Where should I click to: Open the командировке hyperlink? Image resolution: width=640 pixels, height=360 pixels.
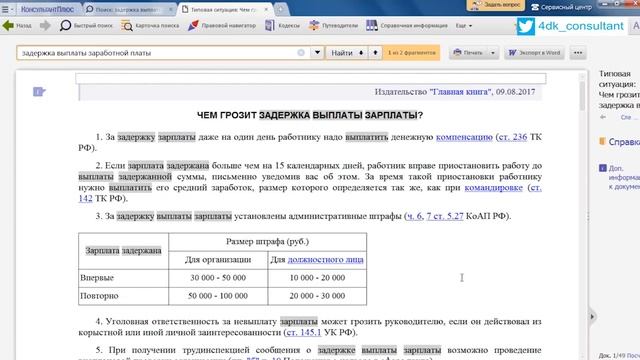point(493,188)
